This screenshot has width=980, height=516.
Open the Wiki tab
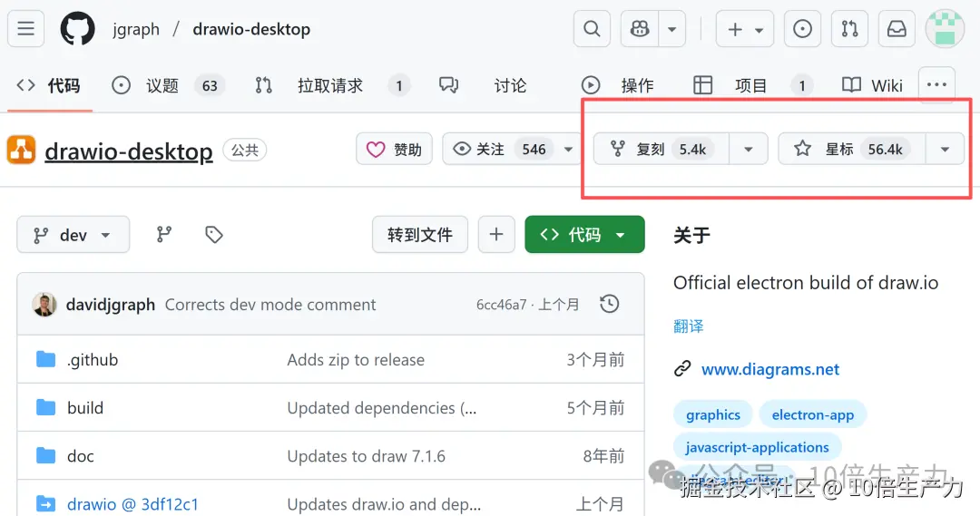point(873,85)
